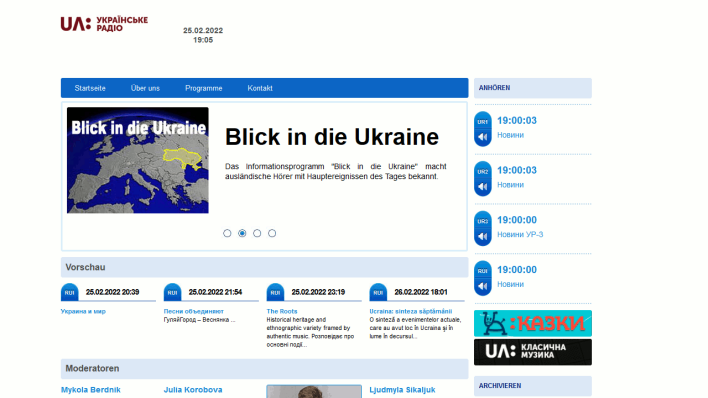Viewport: 708px width, 398px height.
Task: Select the first slider dot
Action: click(x=227, y=233)
